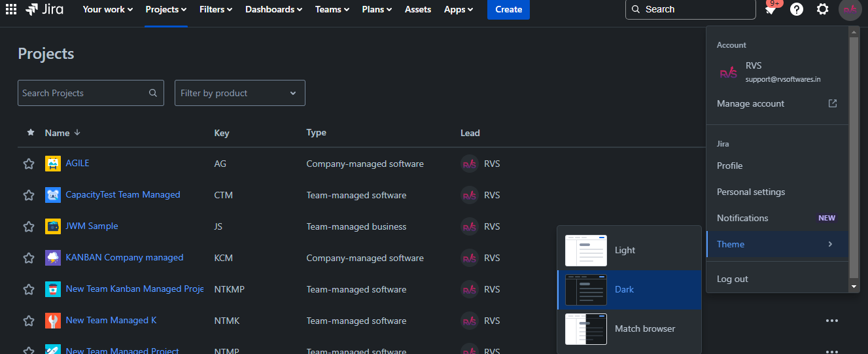
Task: Open the Plans dropdown
Action: tap(377, 9)
